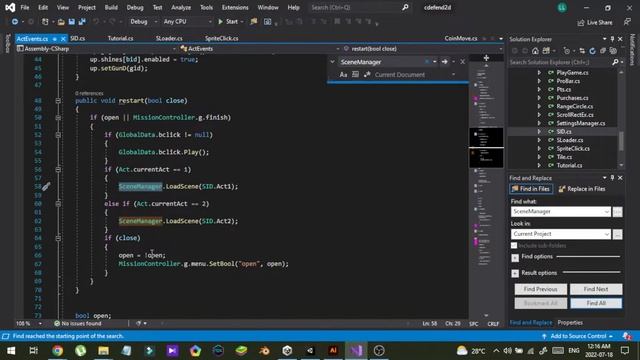Click the Find in Files toolbar icon

(x=253, y=22)
